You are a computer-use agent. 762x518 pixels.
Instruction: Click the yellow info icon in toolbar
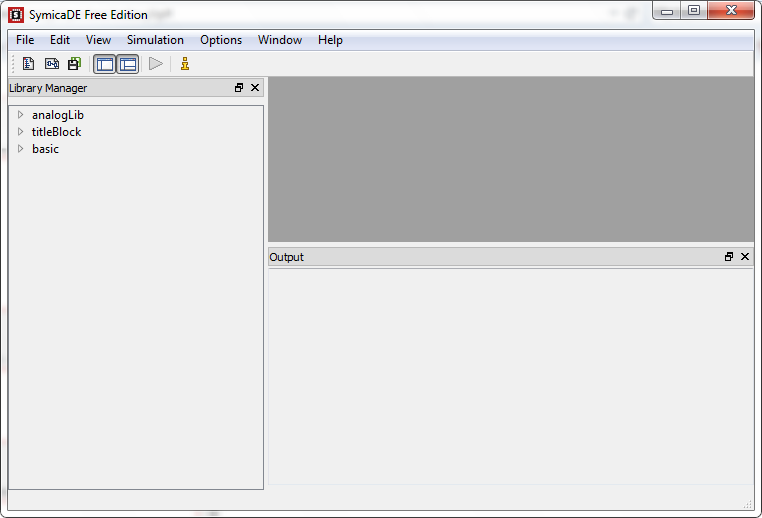point(185,64)
